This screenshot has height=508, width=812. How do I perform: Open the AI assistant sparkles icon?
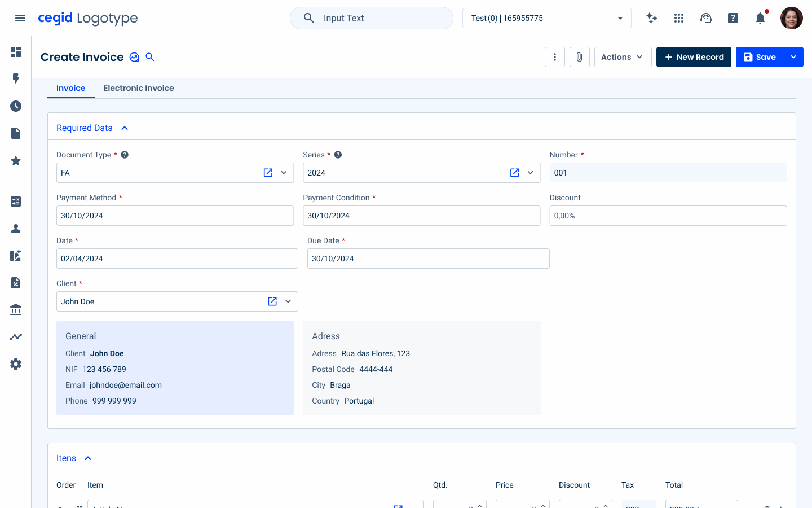(x=651, y=17)
